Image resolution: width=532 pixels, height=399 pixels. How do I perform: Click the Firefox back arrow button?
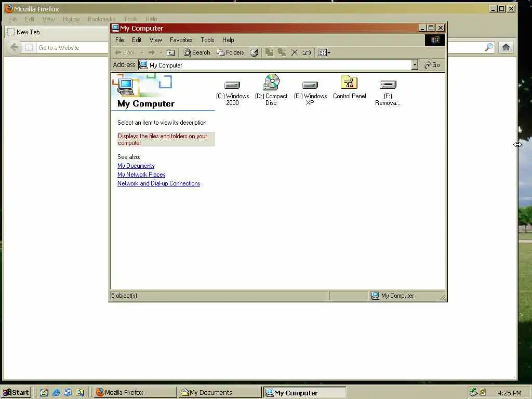tap(14, 47)
